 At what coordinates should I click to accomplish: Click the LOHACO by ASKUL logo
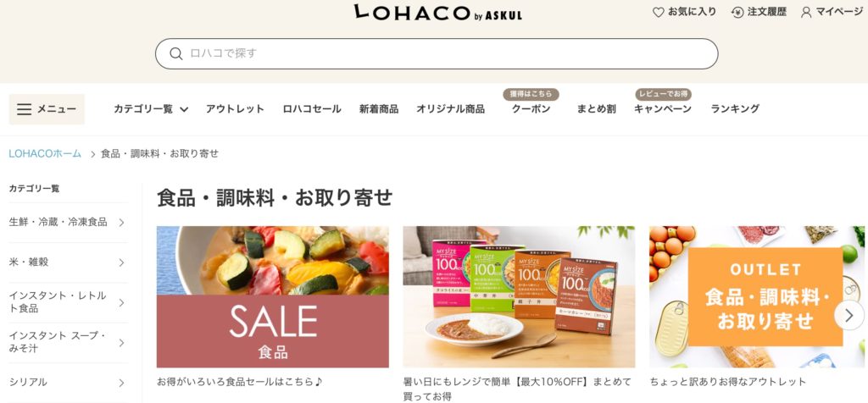[x=437, y=14]
